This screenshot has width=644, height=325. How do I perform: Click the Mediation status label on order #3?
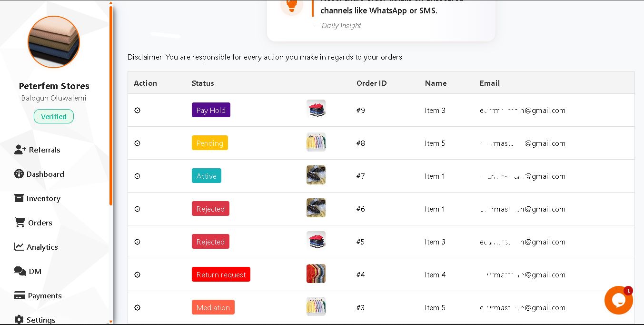[213, 307]
